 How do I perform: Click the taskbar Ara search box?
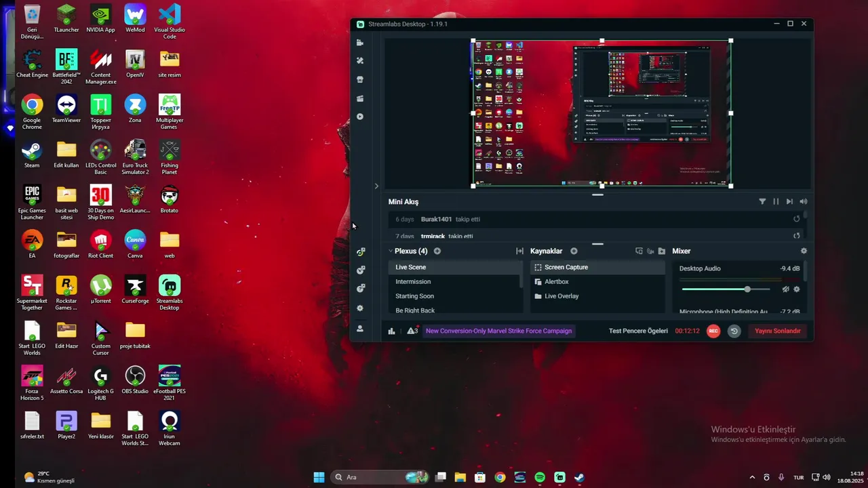click(x=380, y=477)
